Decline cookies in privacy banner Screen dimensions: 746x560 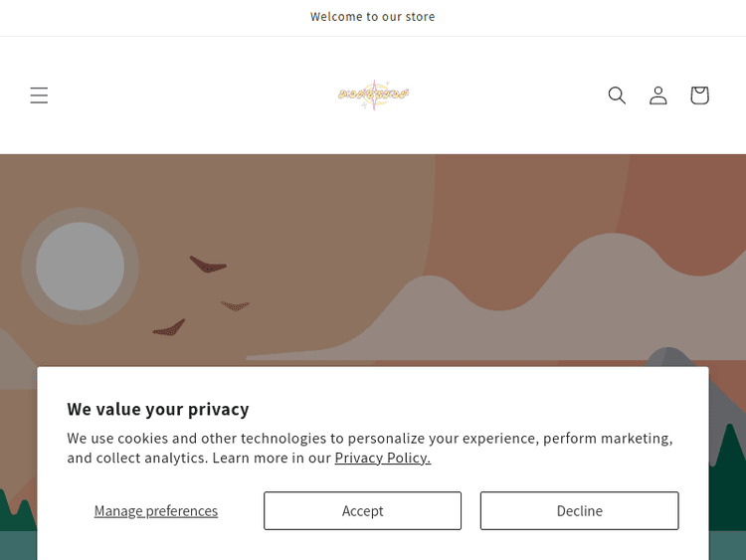click(579, 510)
